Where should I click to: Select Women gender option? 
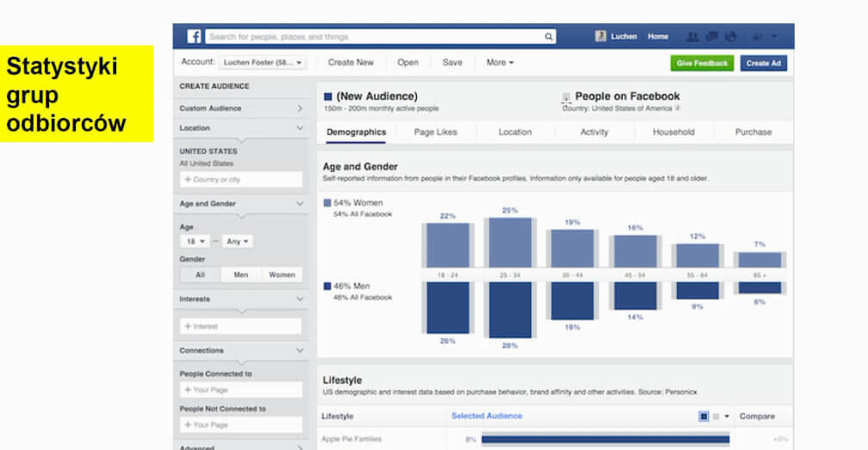tap(282, 275)
